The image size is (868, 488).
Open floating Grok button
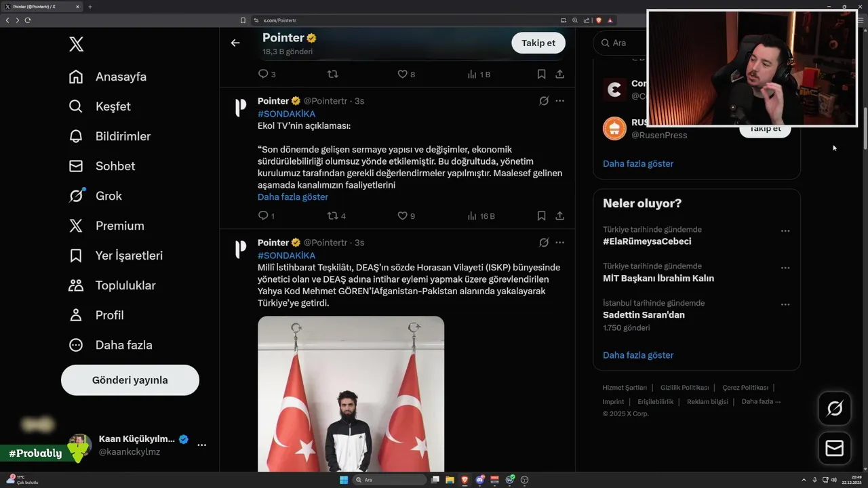point(835,409)
